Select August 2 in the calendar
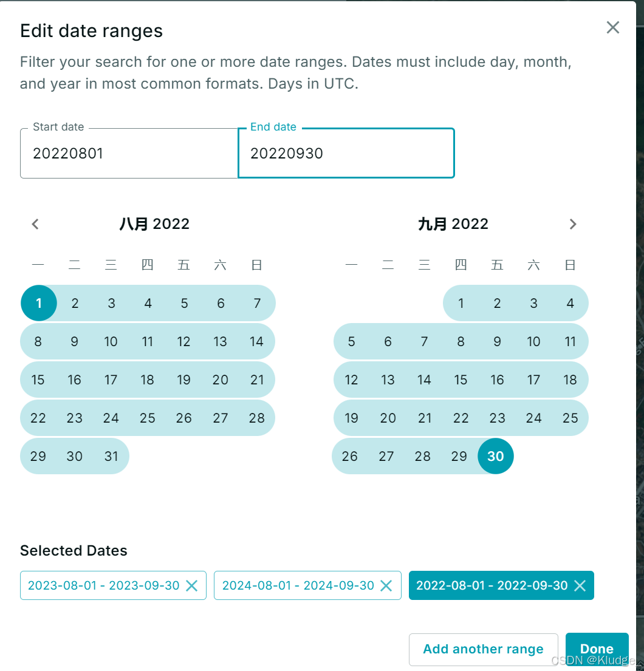 75,303
